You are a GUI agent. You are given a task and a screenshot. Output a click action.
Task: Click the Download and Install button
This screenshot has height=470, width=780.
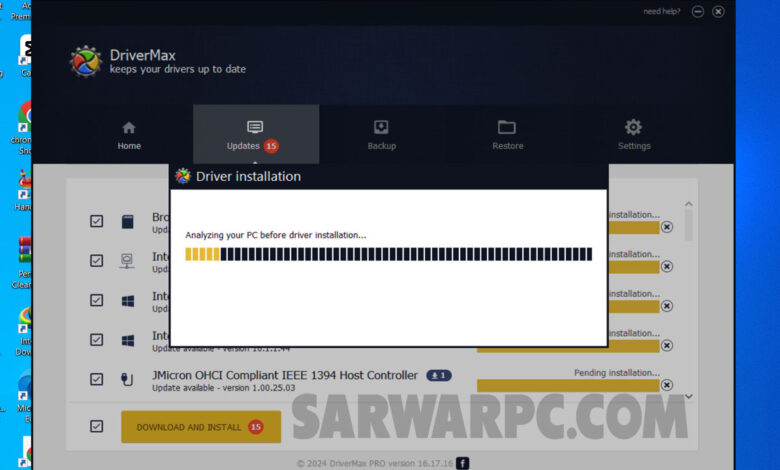click(201, 427)
